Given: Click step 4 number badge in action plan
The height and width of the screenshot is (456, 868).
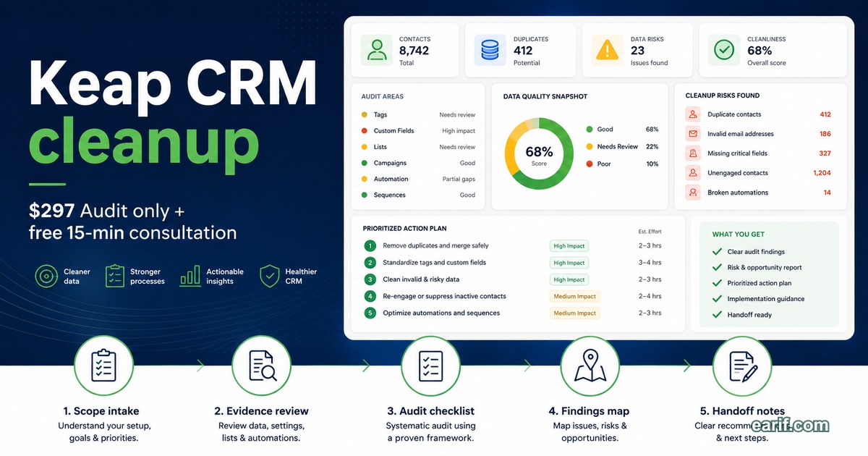Looking at the screenshot, I should click(370, 296).
